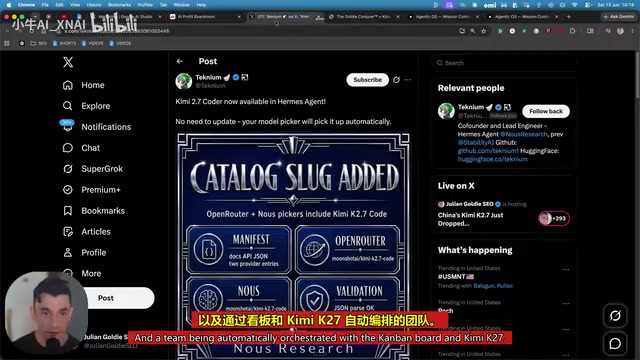The width and height of the screenshot is (640, 360).
Task: Open the Help menu
Action: 201,5
